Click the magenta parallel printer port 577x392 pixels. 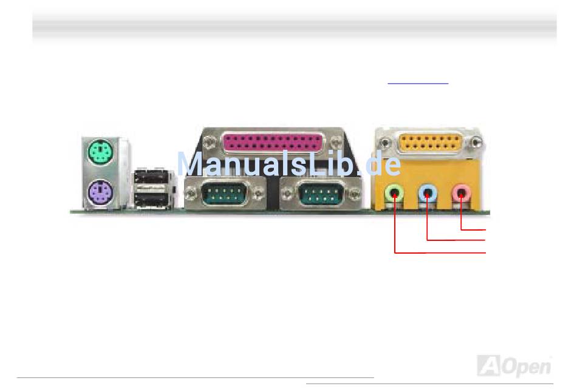(x=273, y=143)
